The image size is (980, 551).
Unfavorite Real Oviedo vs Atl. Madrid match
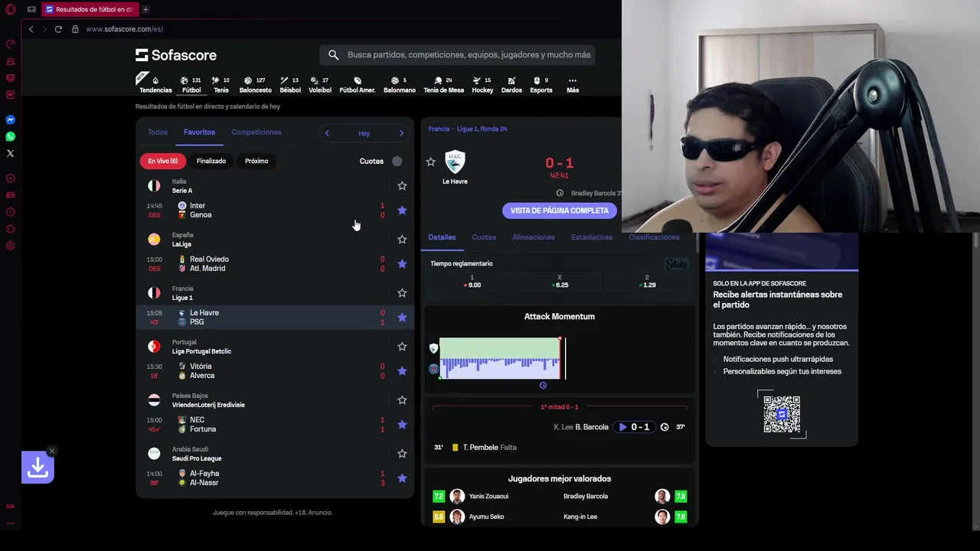(402, 264)
